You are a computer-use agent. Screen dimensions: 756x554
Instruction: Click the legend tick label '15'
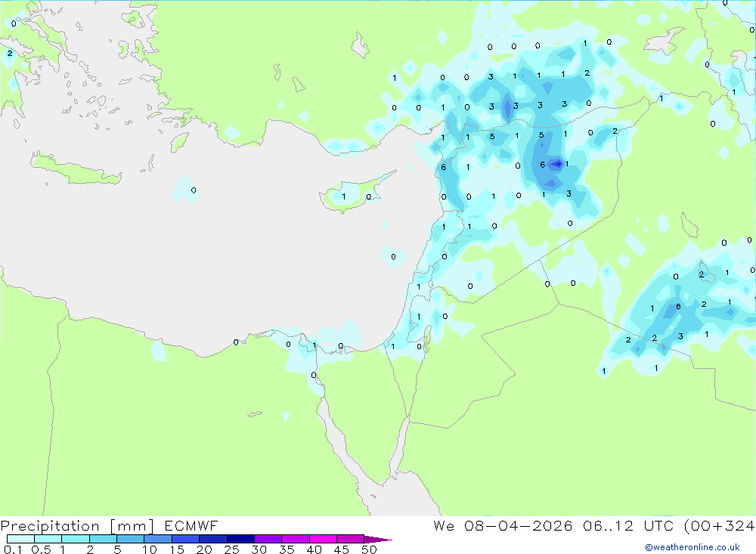pos(177,549)
